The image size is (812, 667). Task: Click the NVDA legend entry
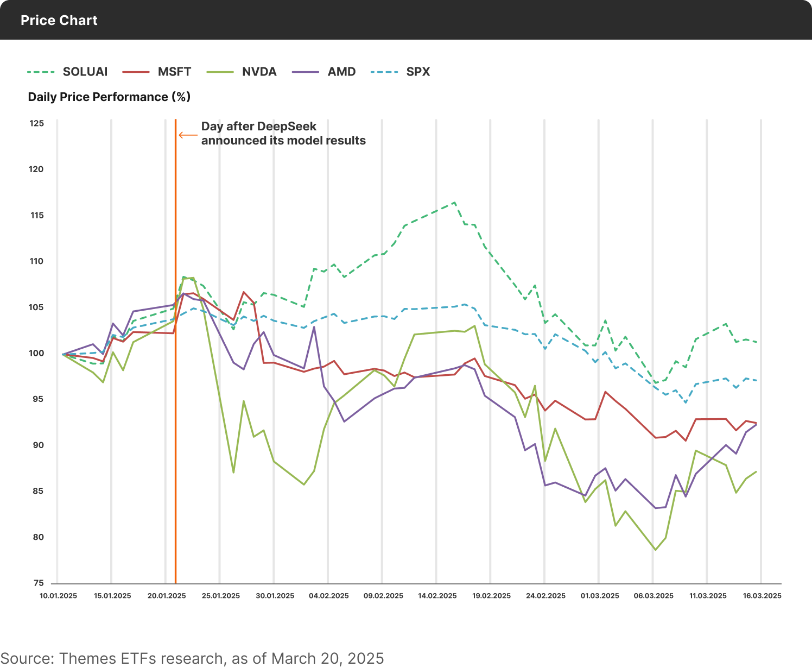[242, 72]
